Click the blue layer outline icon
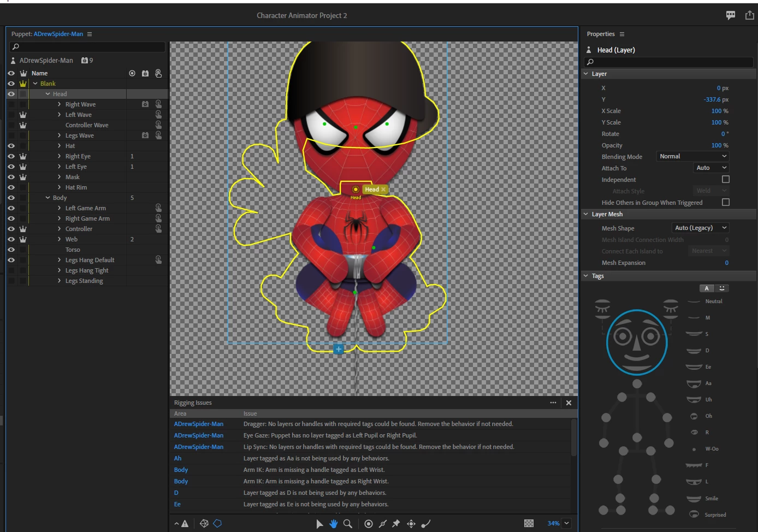This screenshot has width=758, height=532. [217, 523]
